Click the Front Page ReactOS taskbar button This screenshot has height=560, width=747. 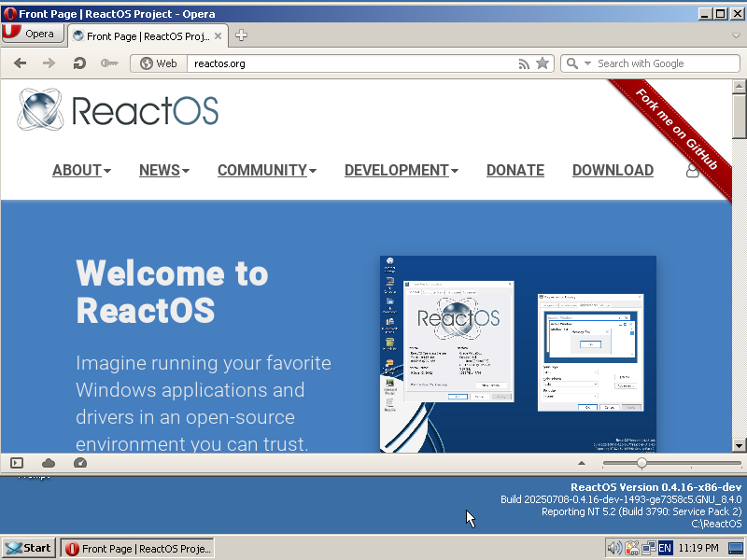coord(138,549)
